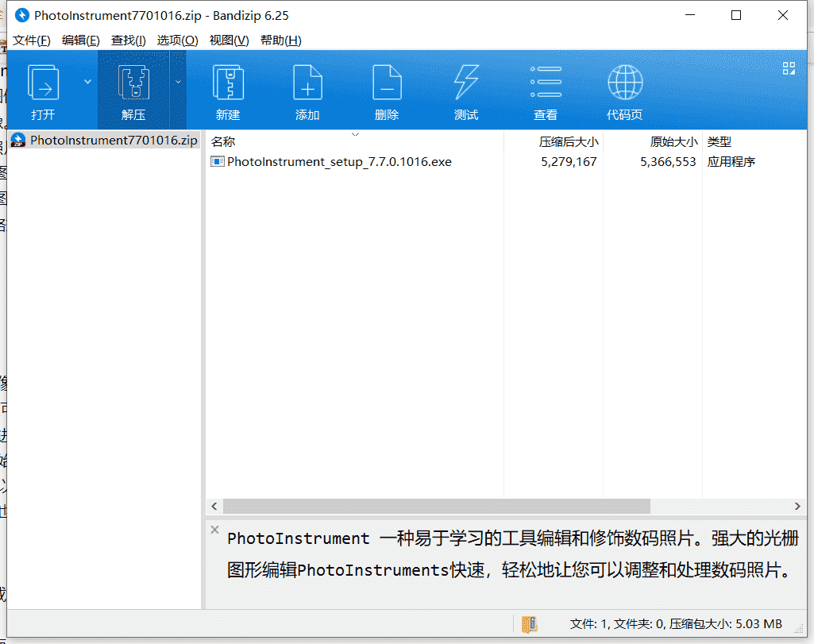The width and height of the screenshot is (814, 644).
Task: Click the Bandizip title bar logo icon
Action: tap(21, 16)
